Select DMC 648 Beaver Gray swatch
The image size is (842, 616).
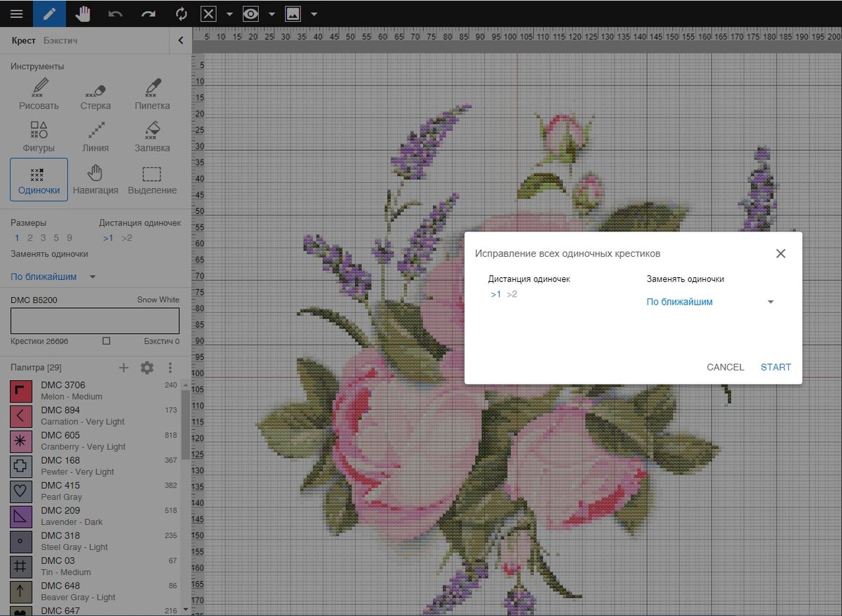(20, 591)
